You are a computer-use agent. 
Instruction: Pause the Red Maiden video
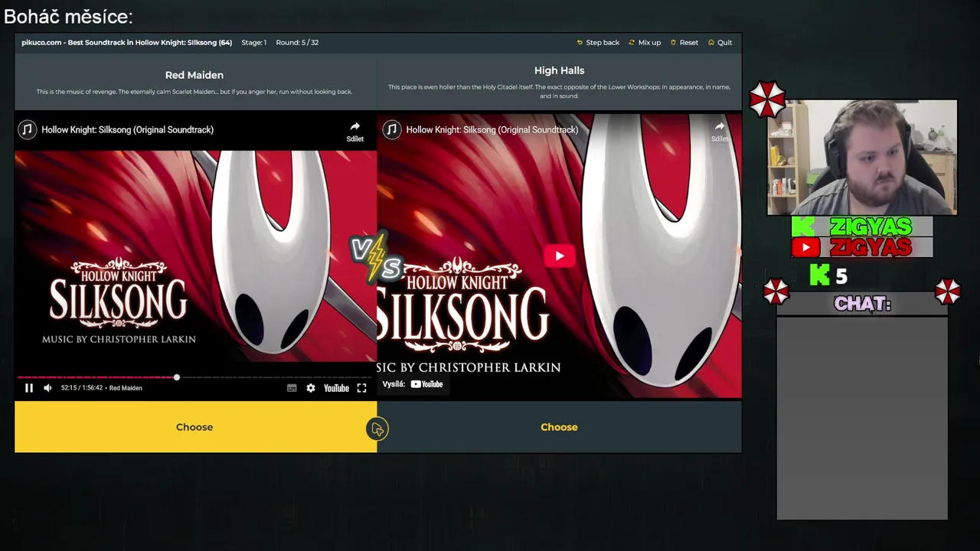coord(29,388)
